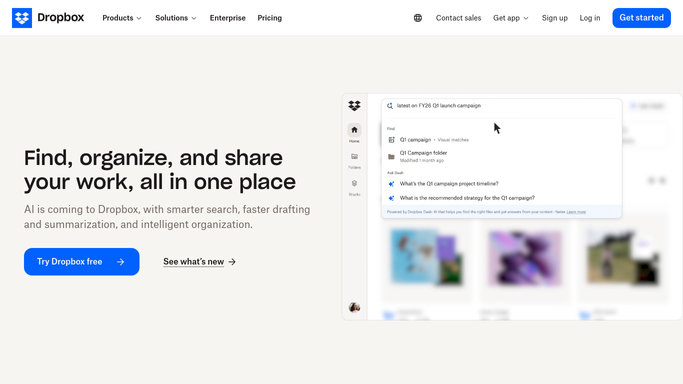The height and width of the screenshot is (384, 683).
Task: Click the Dropbox logo in the app preview sidebar
Action: pos(354,106)
